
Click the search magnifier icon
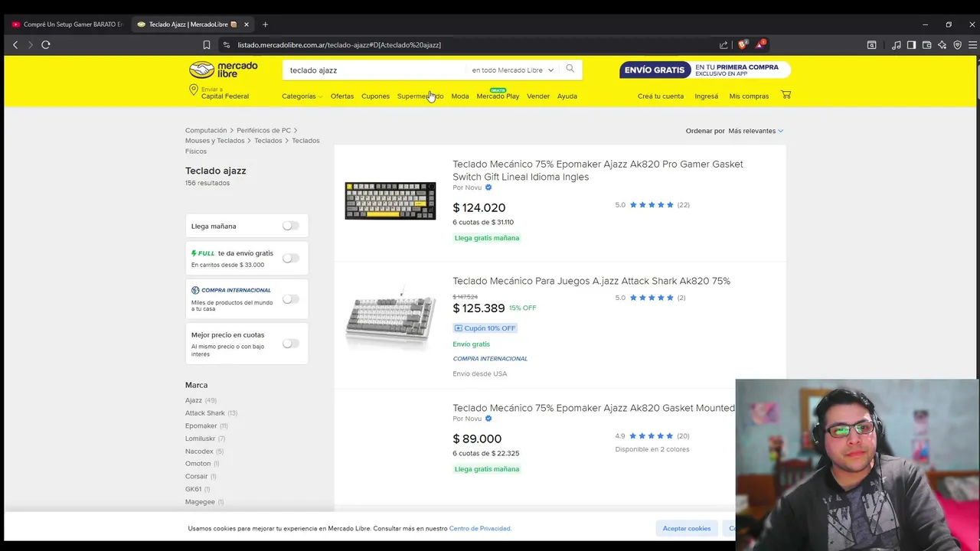570,69
